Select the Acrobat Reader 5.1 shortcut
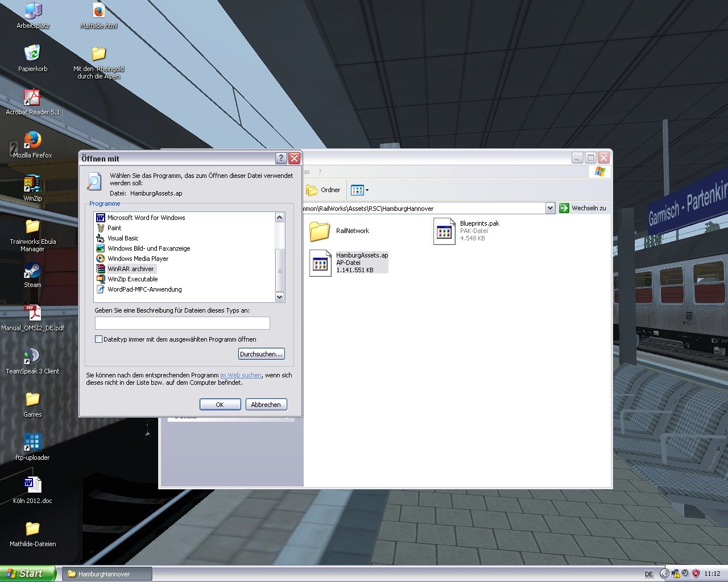This screenshot has height=582, width=728. point(33,102)
